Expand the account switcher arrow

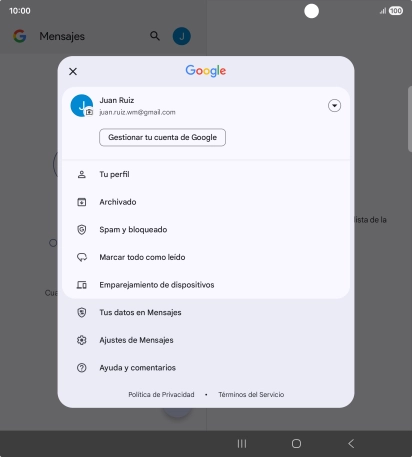point(334,106)
